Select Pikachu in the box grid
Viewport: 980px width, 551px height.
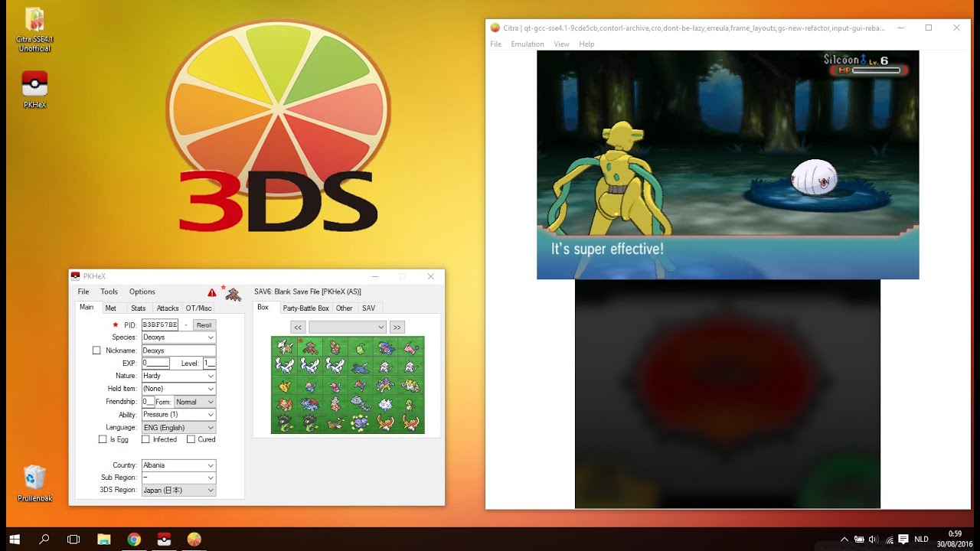click(284, 385)
